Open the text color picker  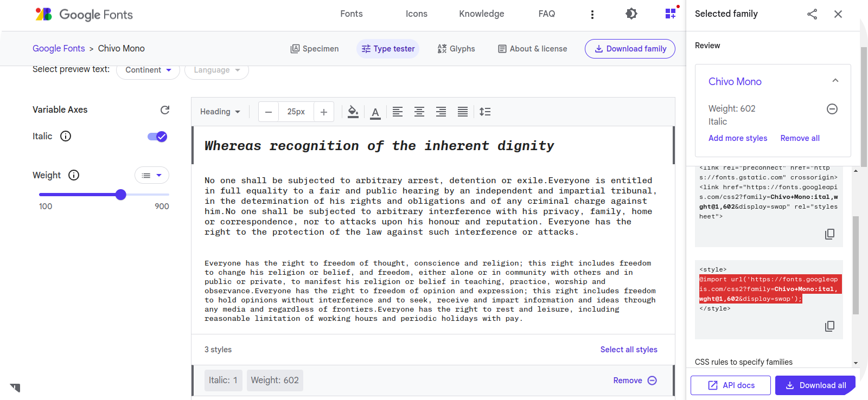pyautogui.click(x=375, y=112)
